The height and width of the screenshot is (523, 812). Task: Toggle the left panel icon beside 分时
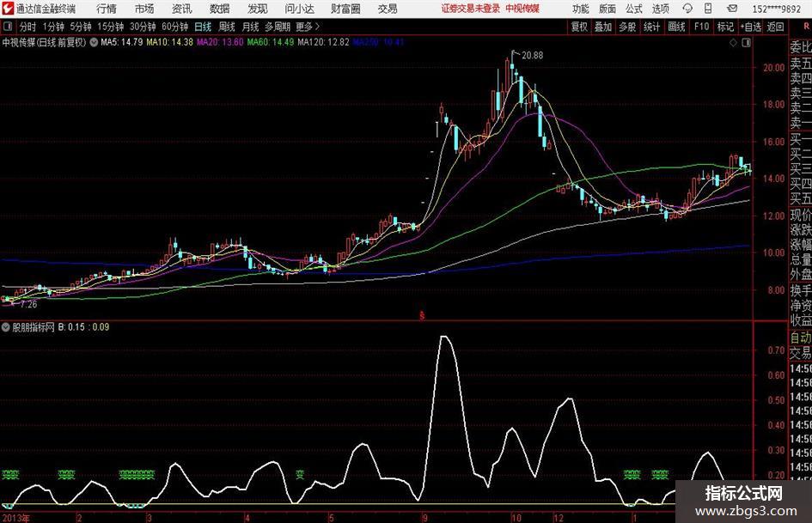[x=7, y=27]
